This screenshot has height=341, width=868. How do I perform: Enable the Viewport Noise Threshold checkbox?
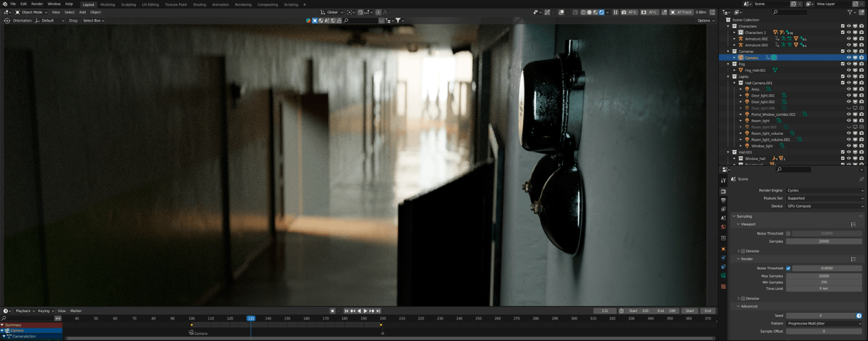788,234
